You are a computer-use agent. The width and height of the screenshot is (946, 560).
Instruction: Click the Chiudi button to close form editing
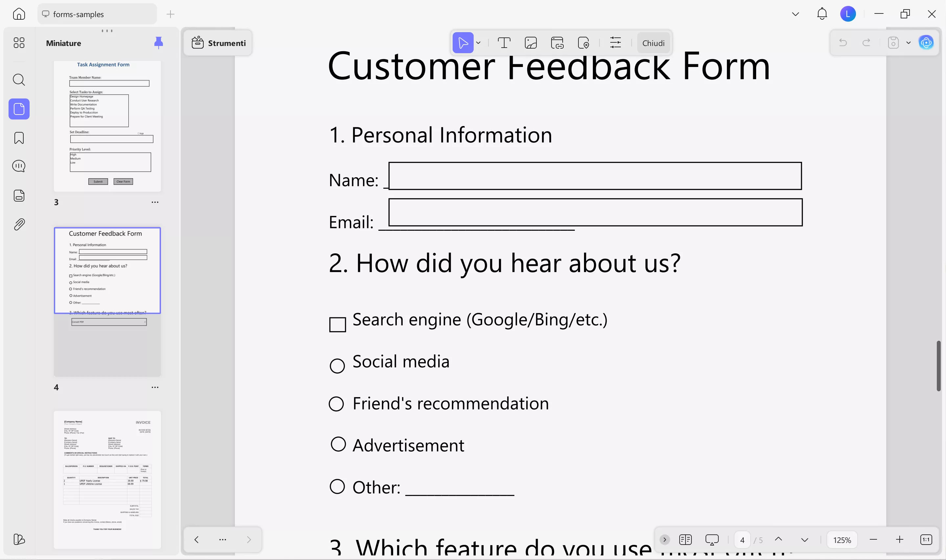(x=653, y=43)
